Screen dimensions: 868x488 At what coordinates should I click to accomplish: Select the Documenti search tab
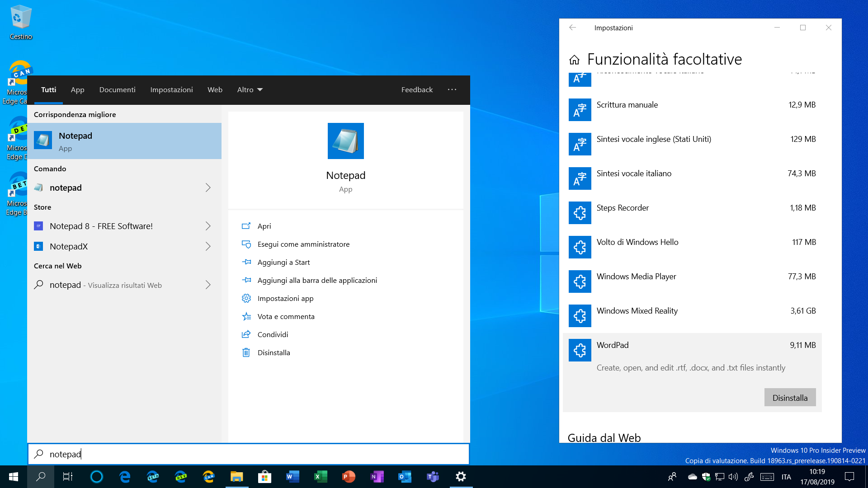pos(118,89)
